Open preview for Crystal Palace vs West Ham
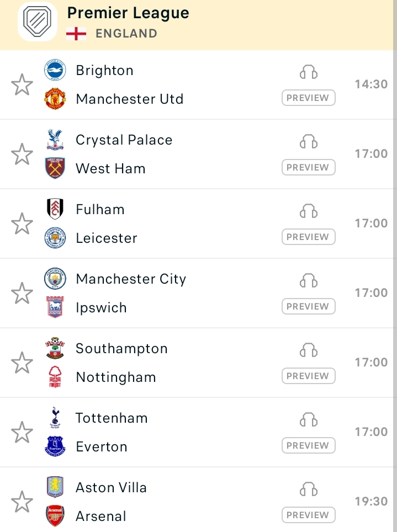Image resolution: width=397 pixels, height=532 pixels. 308,167
